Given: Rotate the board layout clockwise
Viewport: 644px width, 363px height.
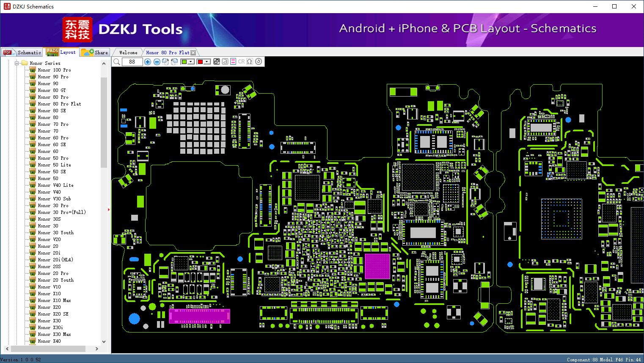Looking at the screenshot, I should [165, 62].
